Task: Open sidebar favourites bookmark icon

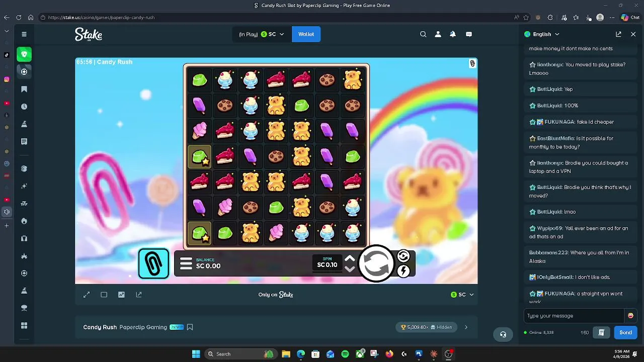Action: click(x=24, y=89)
